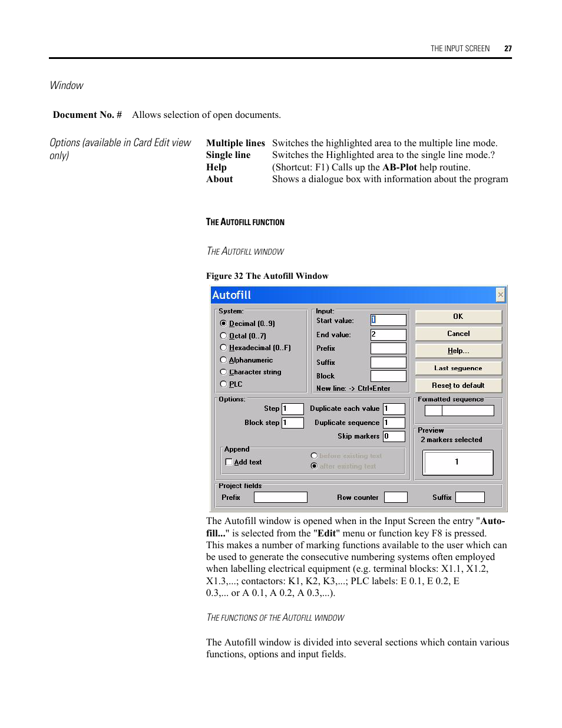Click the Skip markers field
562x728 pixels.
point(394,436)
